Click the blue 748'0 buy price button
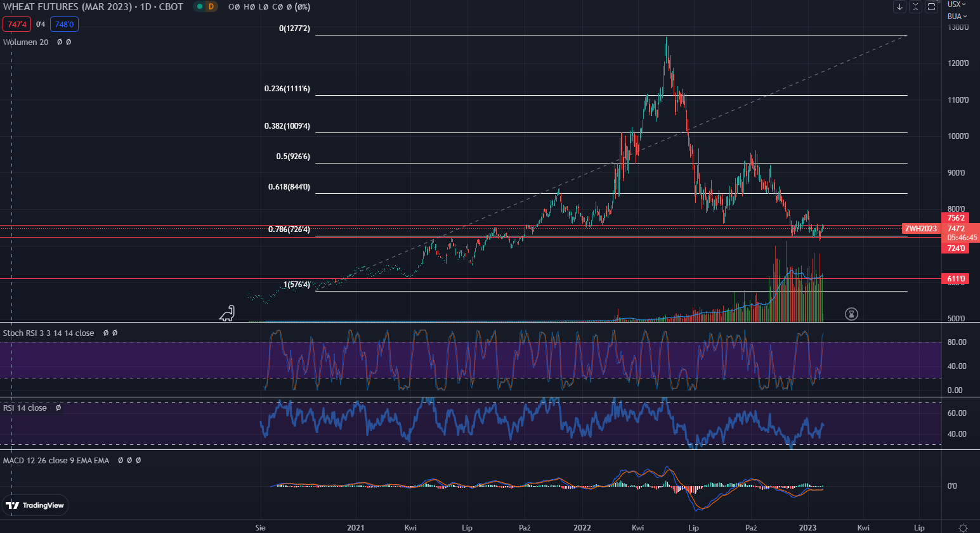 [x=64, y=25]
